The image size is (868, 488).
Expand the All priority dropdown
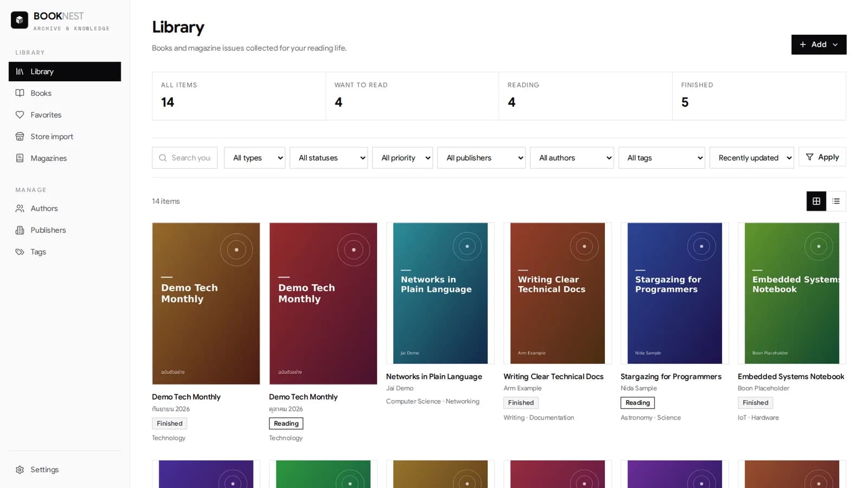[403, 158]
